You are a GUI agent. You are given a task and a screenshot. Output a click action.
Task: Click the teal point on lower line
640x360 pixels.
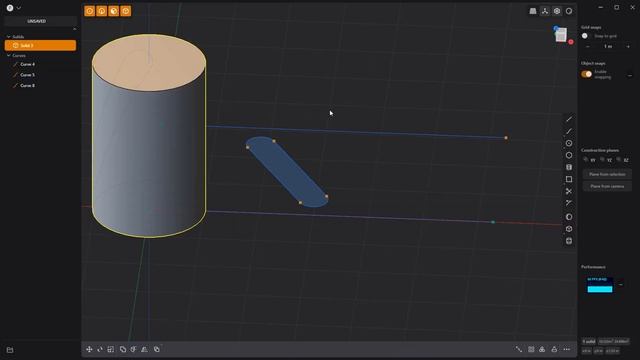493,222
